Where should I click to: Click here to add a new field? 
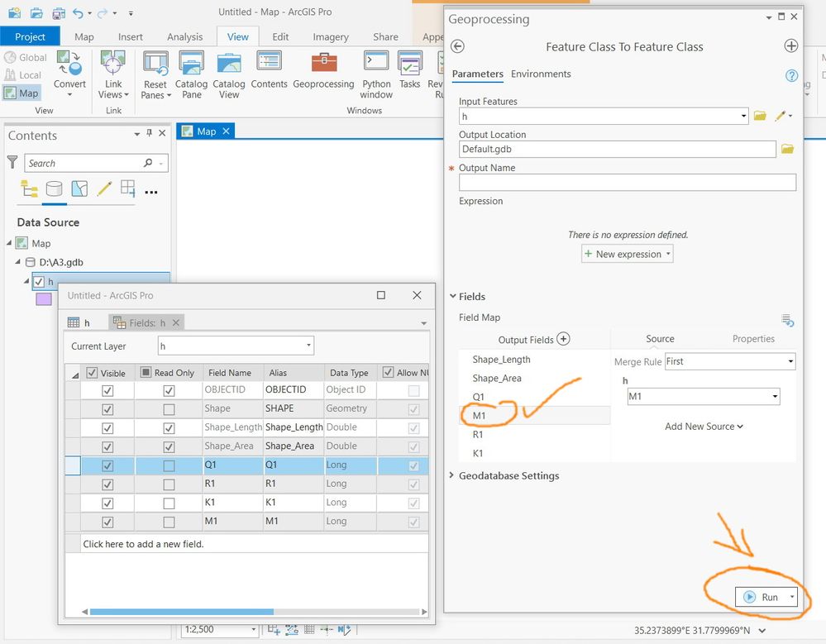[x=143, y=544]
